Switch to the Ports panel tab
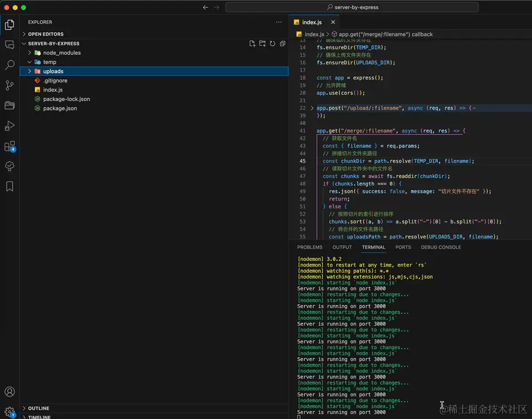The width and height of the screenshot is (532, 419). point(403,247)
